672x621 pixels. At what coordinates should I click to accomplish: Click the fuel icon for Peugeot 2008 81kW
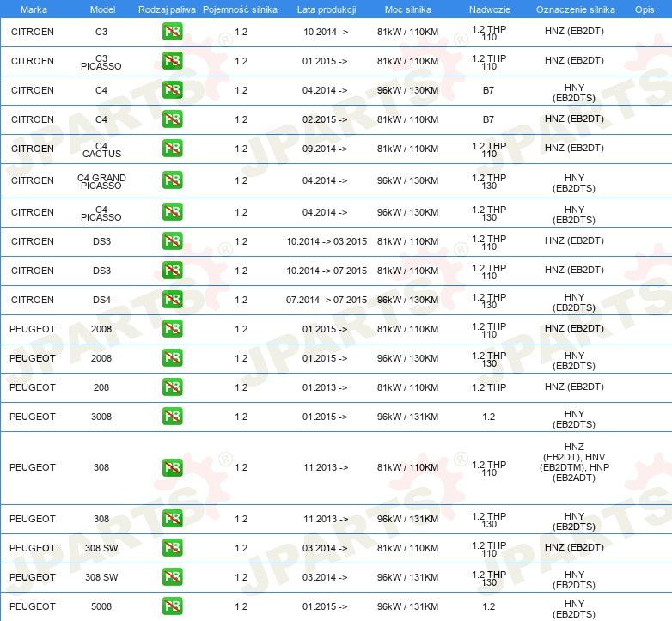click(x=172, y=329)
